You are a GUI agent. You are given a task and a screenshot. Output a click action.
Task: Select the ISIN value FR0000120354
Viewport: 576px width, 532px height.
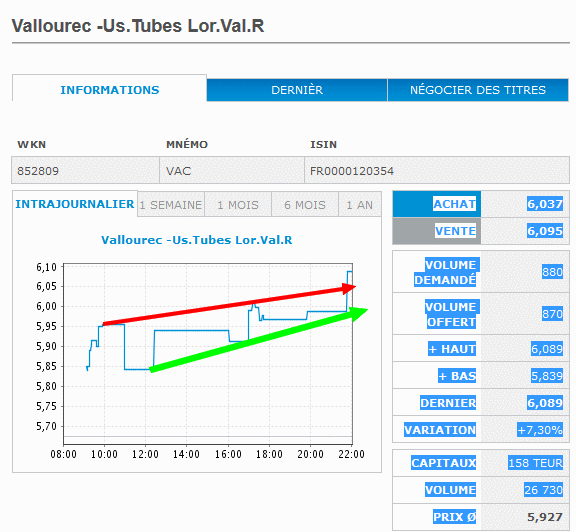tap(352, 171)
